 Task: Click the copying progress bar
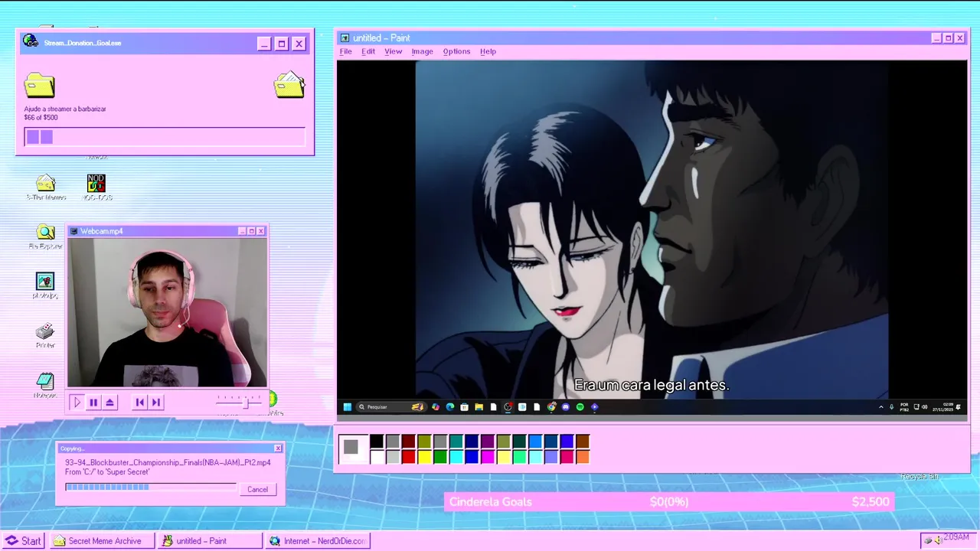pos(151,487)
